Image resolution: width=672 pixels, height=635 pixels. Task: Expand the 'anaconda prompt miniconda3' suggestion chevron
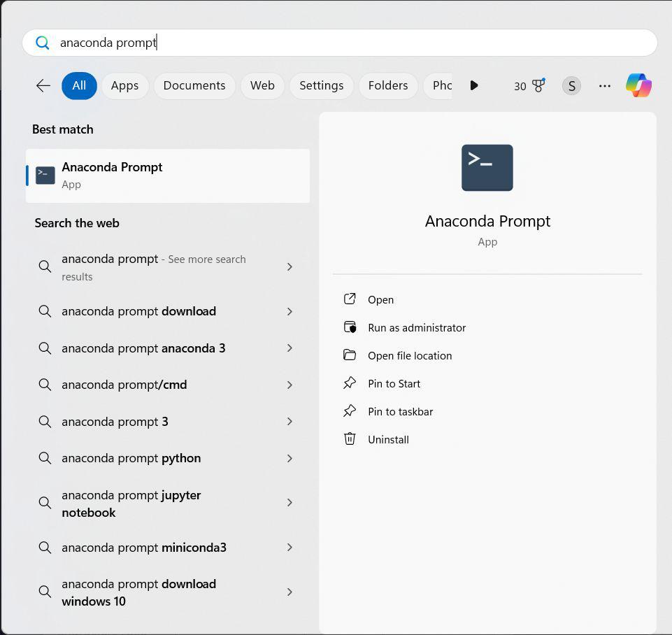coord(289,548)
